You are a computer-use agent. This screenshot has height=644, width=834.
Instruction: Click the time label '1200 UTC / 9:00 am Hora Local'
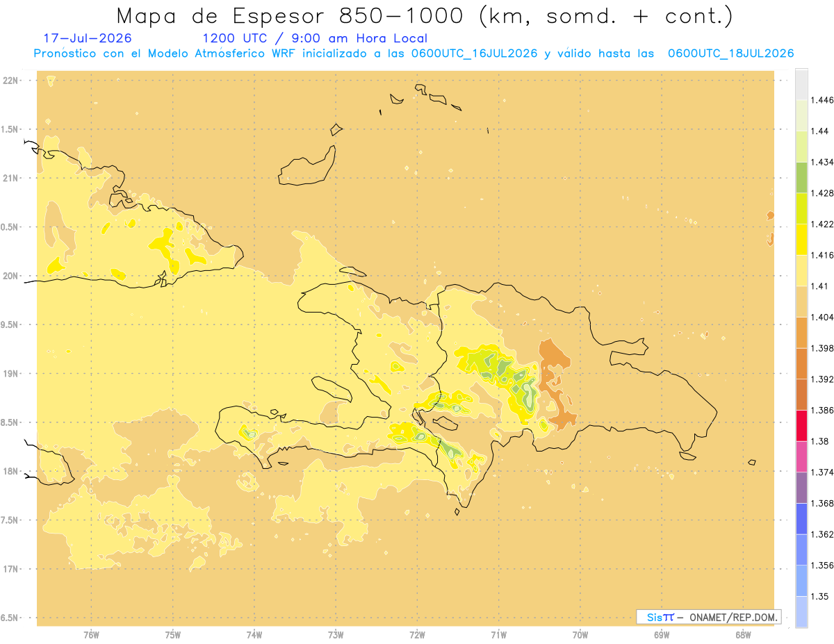(x=315, y=39)
